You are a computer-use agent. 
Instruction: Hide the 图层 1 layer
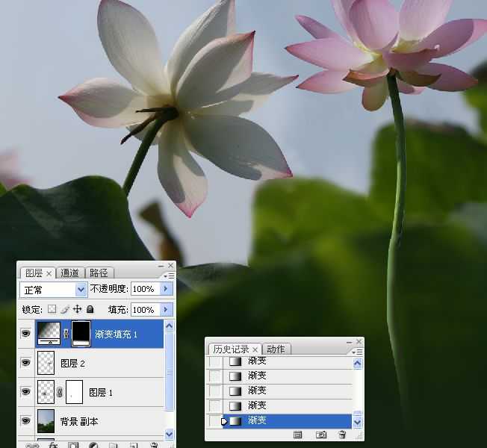coord(26,391)
